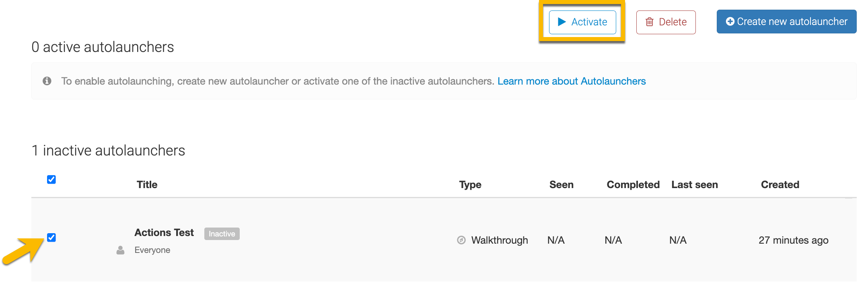868x294 pixels.
Task: Click the plus circle icon on Create button
Action: click(x=730, y=21)
